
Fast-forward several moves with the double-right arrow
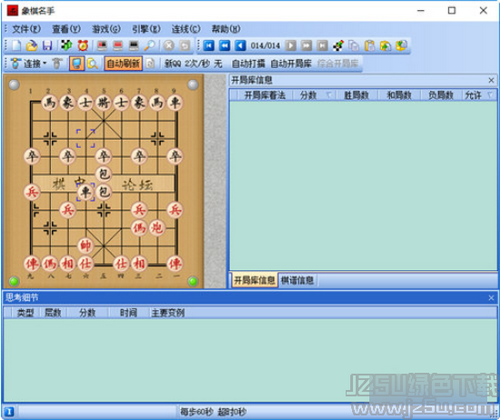point(306,45)
